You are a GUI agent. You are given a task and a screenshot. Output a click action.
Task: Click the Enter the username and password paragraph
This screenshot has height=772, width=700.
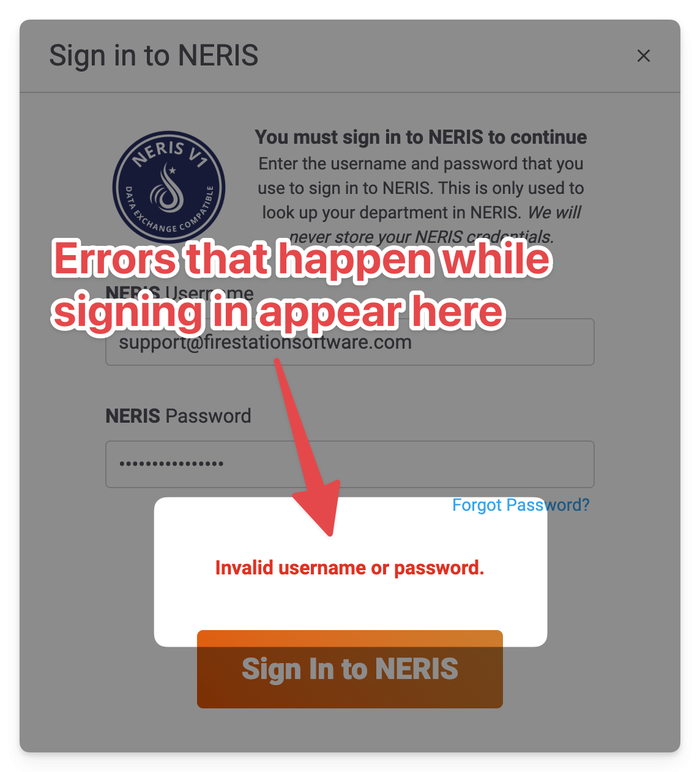[x=421, y=200]
